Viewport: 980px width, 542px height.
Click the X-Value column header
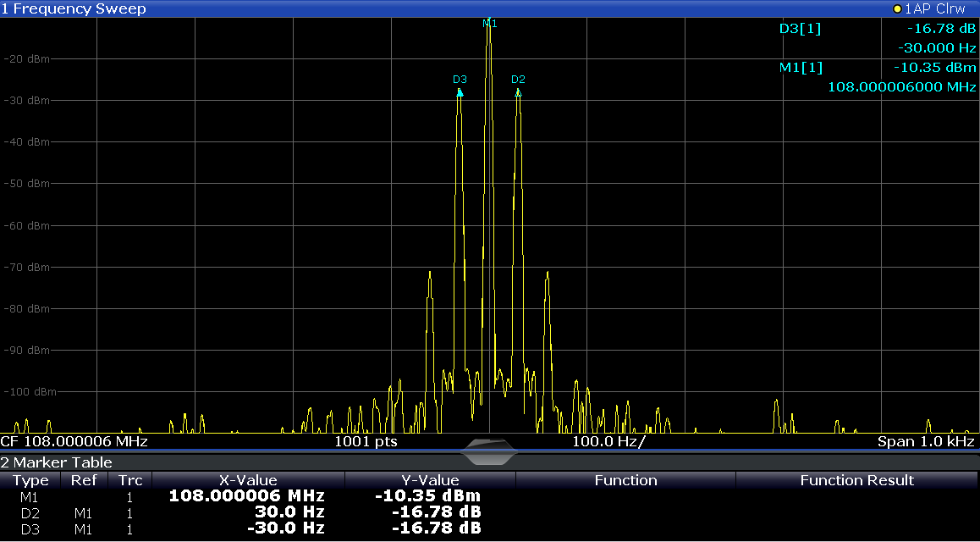tap(248, 480)
